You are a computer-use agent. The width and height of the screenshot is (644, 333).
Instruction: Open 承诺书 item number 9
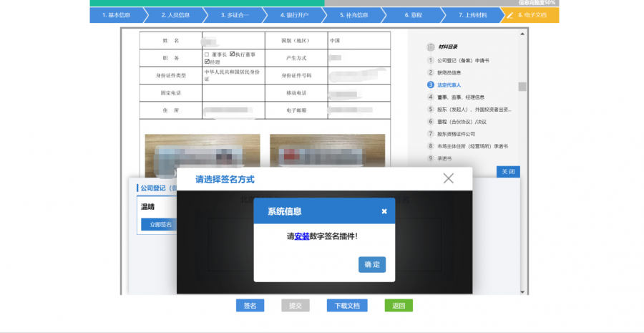coord(444,158)
